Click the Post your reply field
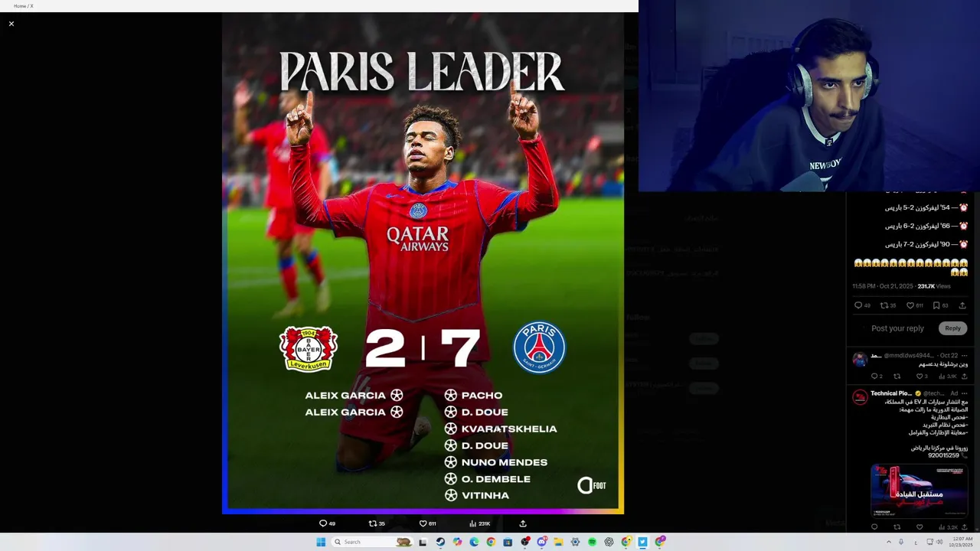Viewport: 980px width, 551px height. coord(897,328)
